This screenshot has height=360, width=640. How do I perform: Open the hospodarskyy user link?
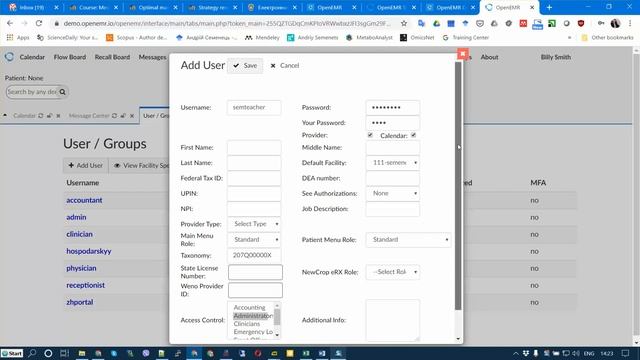(x=89, y=251)
